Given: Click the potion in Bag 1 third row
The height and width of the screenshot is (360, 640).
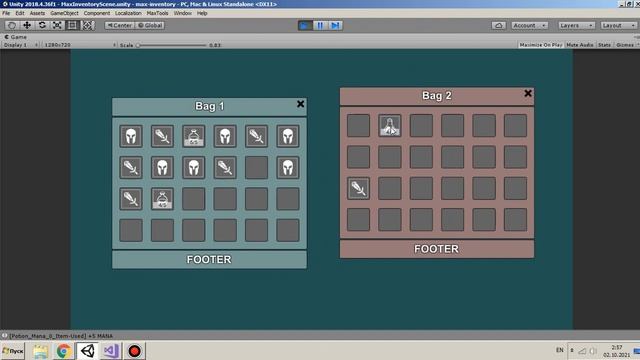Looking at the screenshot, I should pyautogui.click(x=162, y=199).
